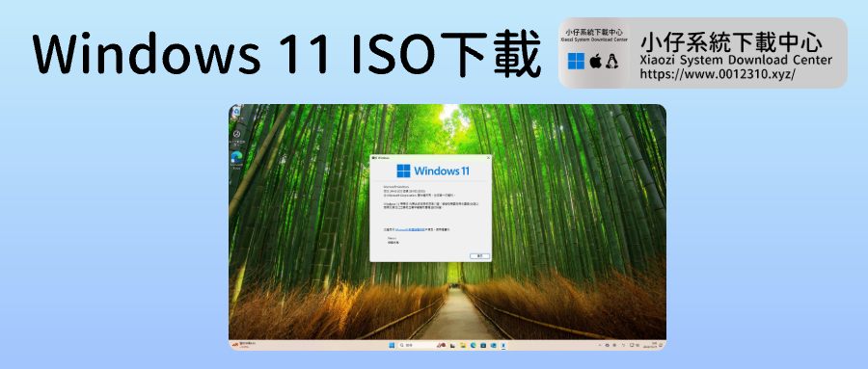Close the About Windows dialog
This screenshot has height=369, width=868.
[x=488, y=158]
